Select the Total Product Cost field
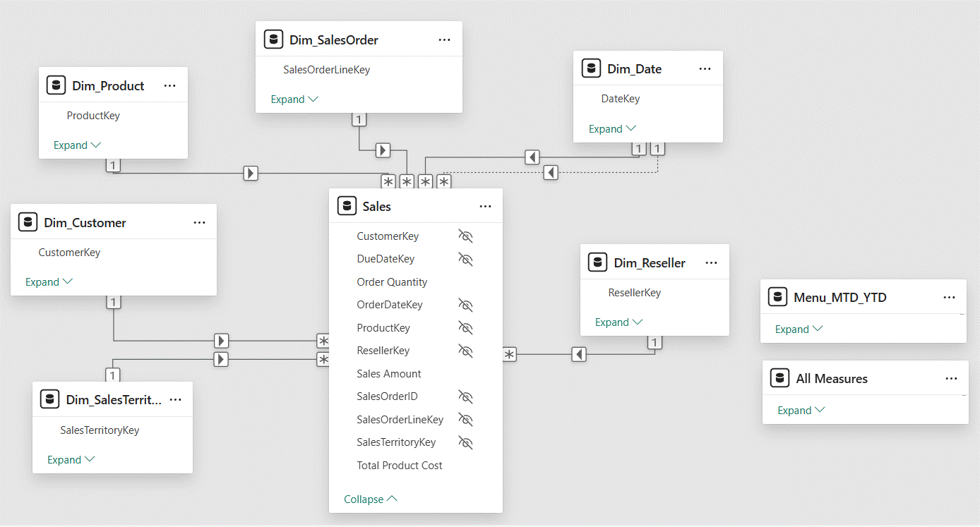The width and height of the screenshot is (980, 527). pyautogui.click(x=400, y=466)
